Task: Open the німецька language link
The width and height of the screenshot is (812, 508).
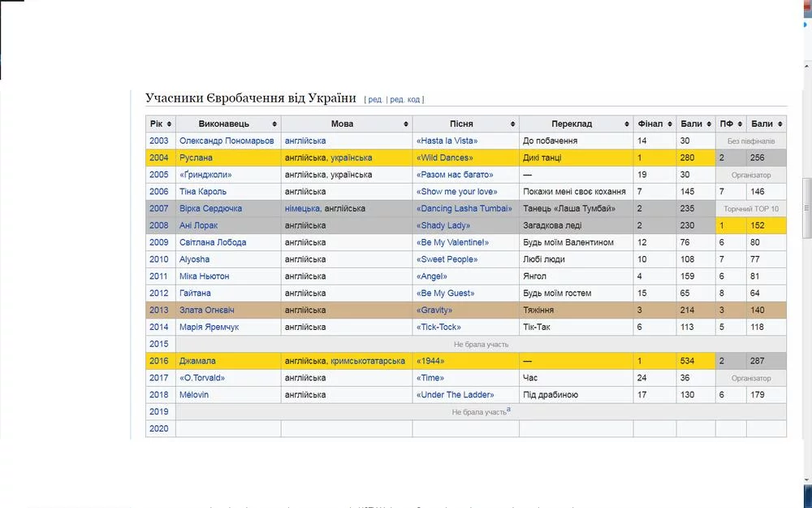Action: (303, 209)
